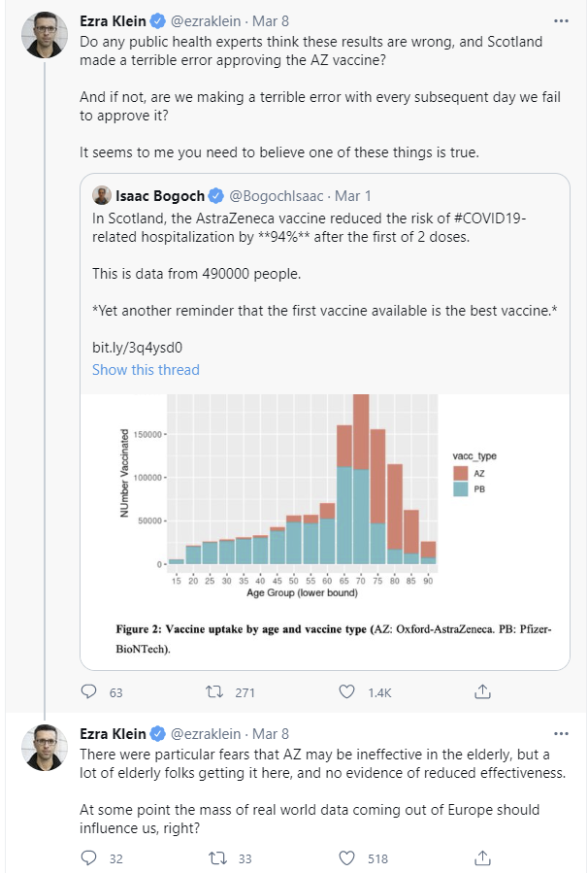
Task: Retweet the first tweet with 271 retweets
Action: tap(217, 692)
